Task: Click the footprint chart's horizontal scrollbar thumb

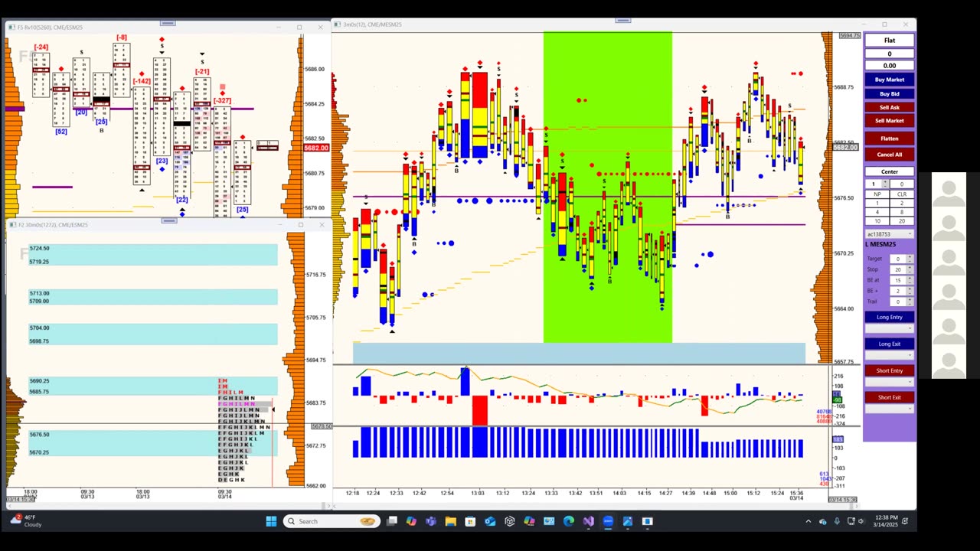Action: pos(169,220)
